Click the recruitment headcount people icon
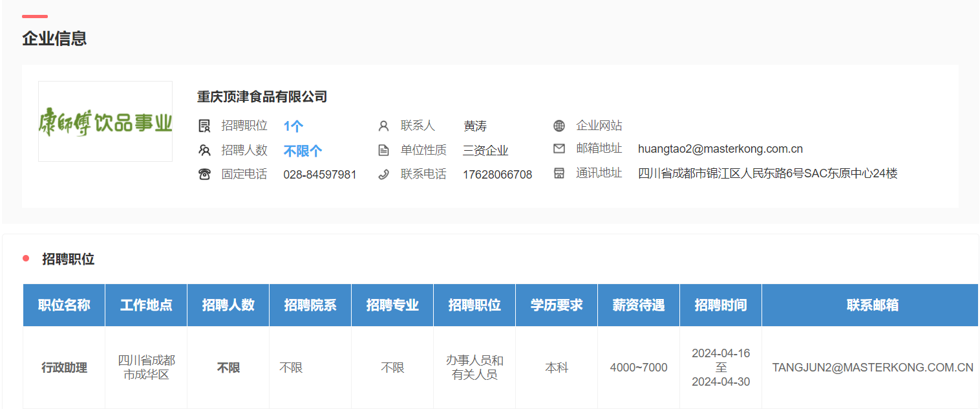The width and height of the screenshot is (980, 409). tap(204, 151)
